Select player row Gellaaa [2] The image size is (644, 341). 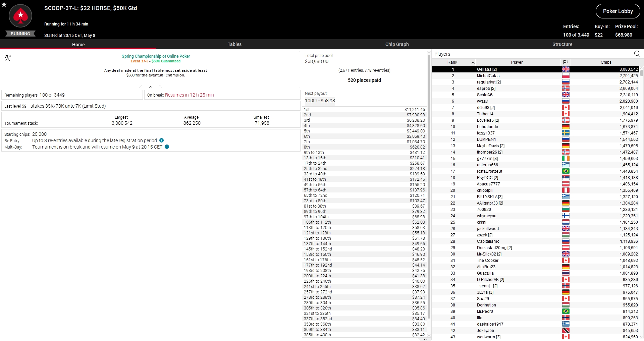pos(535,69)
